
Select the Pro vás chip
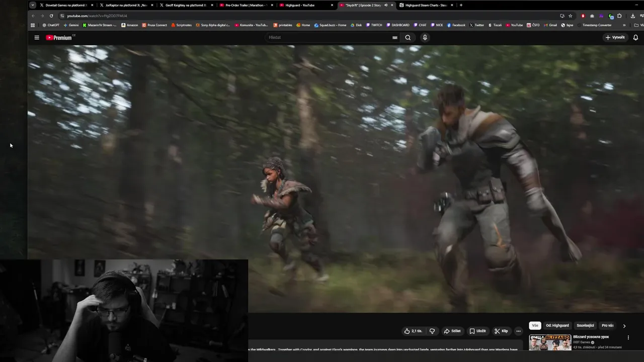coord(608,325)
